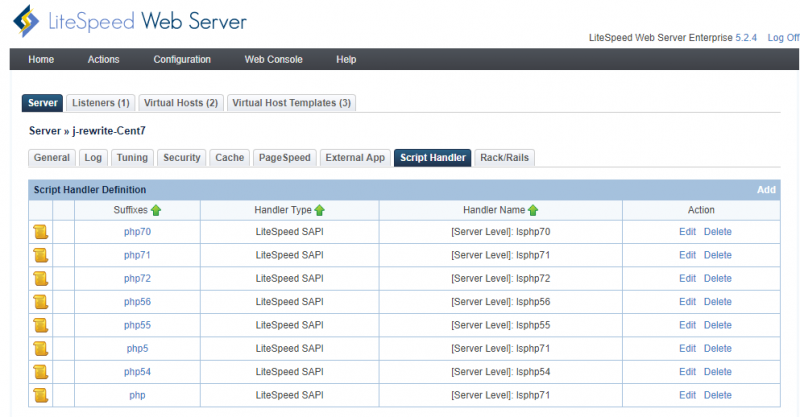Click the scroll icon beside php54
Viewport: 800px width, 417px height.
pos(41,372)
